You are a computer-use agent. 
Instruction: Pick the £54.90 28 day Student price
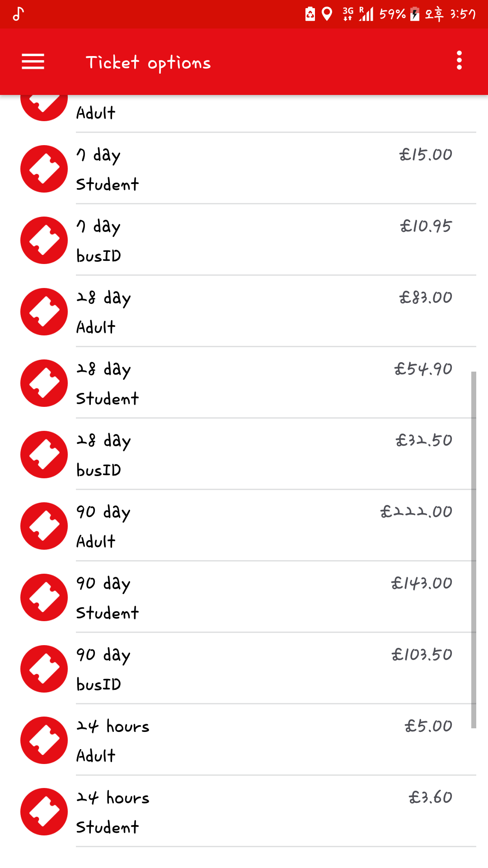(x=423, y=369)
